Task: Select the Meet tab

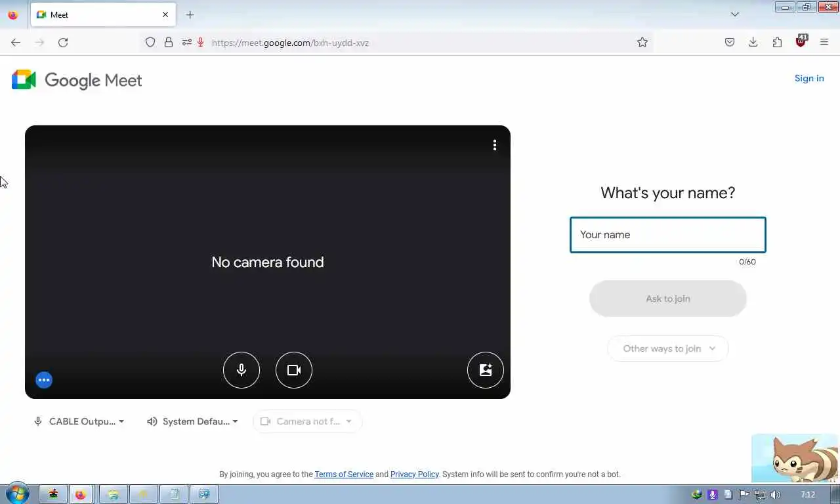Action: 103,14
